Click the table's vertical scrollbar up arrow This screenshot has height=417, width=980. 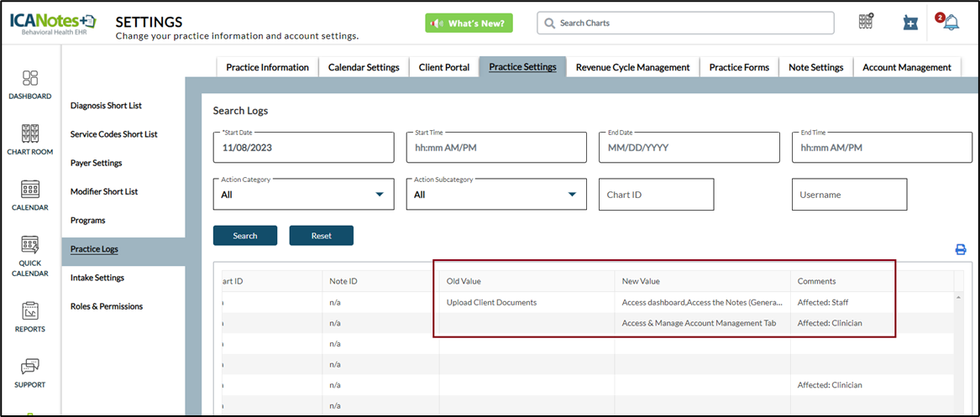[x=959, y=298]
